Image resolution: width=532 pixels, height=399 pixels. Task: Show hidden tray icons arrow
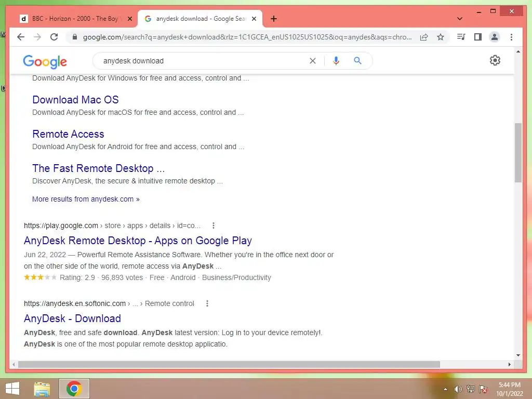tap(445, 389)
